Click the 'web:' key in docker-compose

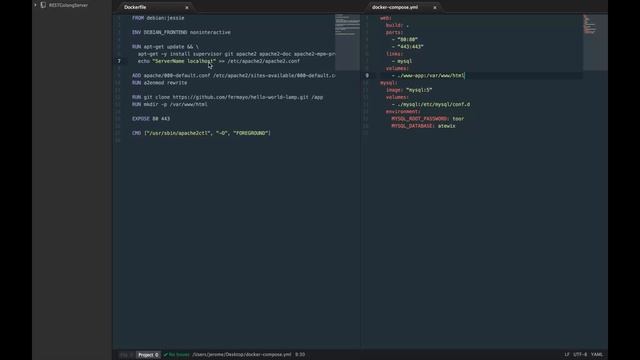click(386, 18)
